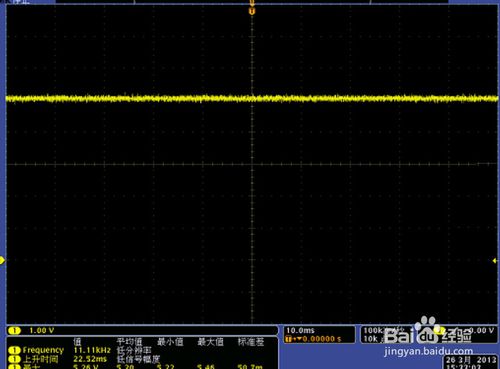This screenshot has height=369, width=500.
Task: Click the 最大值 column header
Action: coord(210,342)
